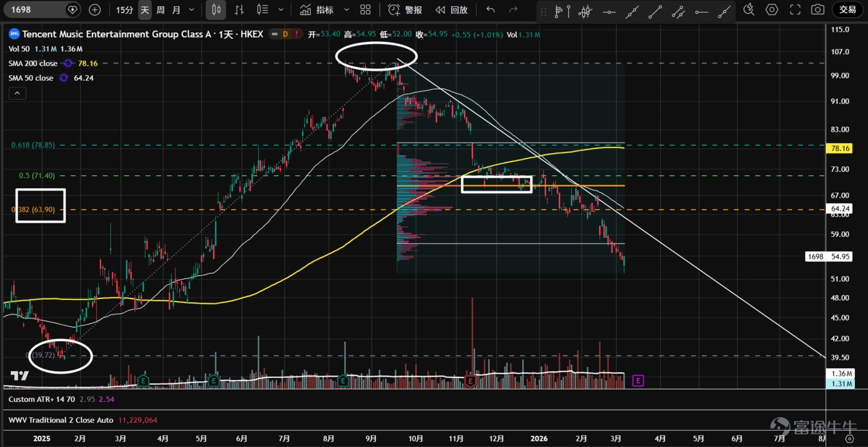
Task: Open the layout grid selector
Action: (366, 10)
